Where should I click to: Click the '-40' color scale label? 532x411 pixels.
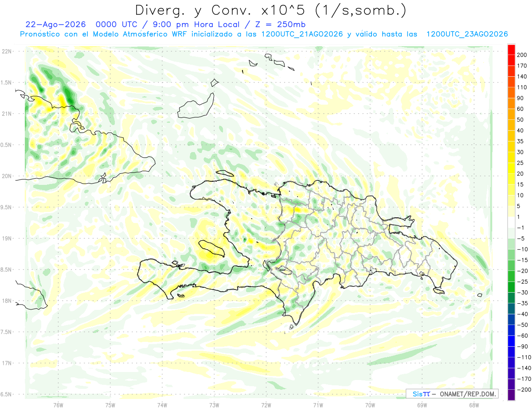[x=522, y=314]
